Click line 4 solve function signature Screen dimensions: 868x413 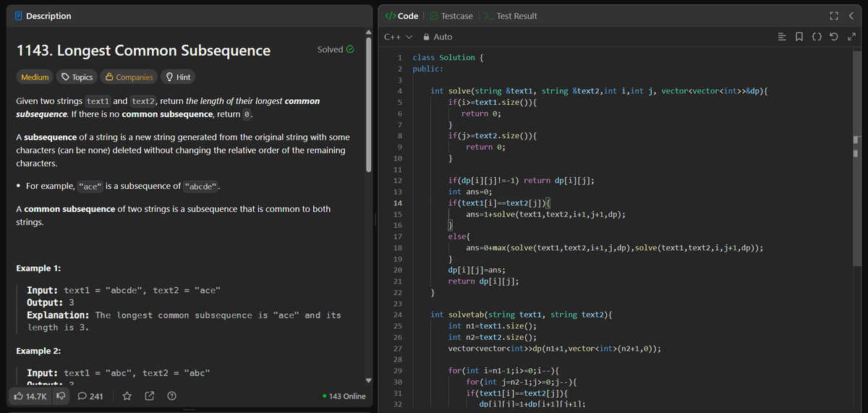pos(599,91)
